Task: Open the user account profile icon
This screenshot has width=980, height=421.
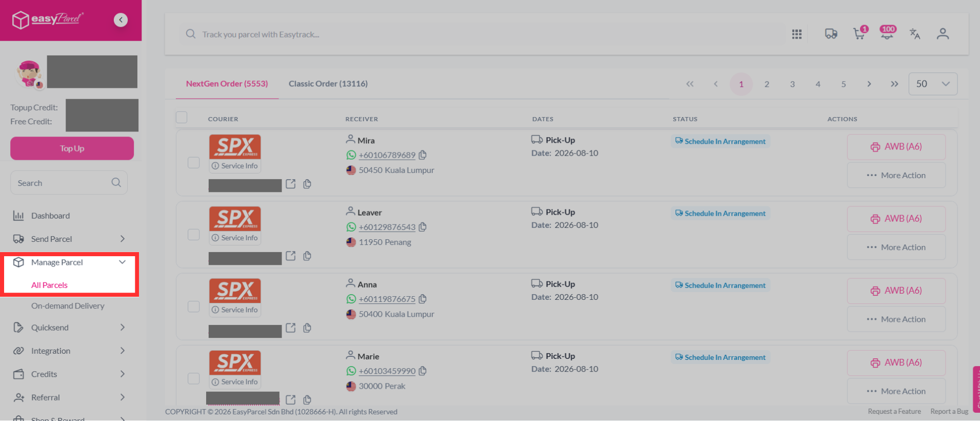Action: click(x=943, y=34)
